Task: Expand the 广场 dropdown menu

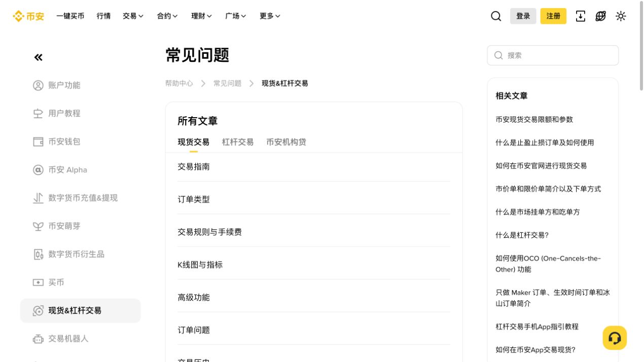Action: [236, 16]
